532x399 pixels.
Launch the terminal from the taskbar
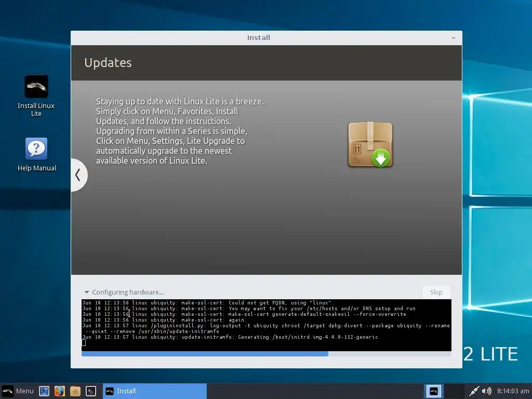[x=90, y=391]
